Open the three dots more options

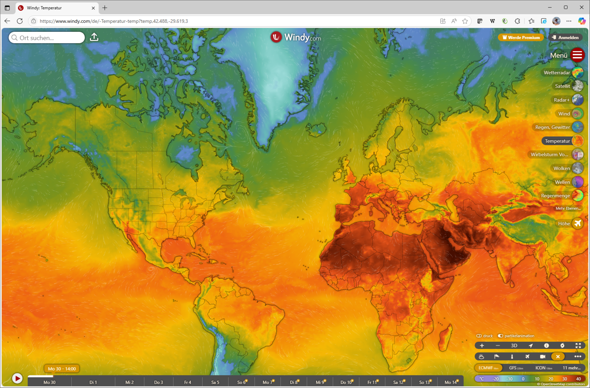[578, 356]
